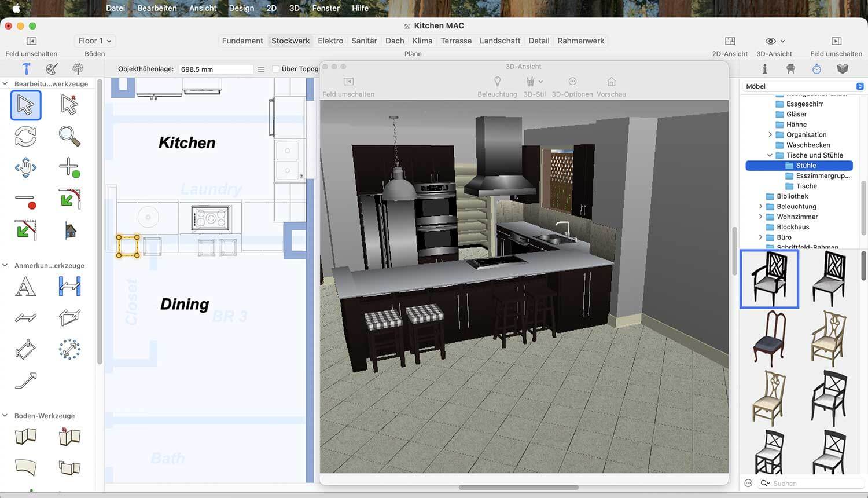Select the first floor tool icon
This screenshot has height=498, width=868.
(x=25, y=436)
